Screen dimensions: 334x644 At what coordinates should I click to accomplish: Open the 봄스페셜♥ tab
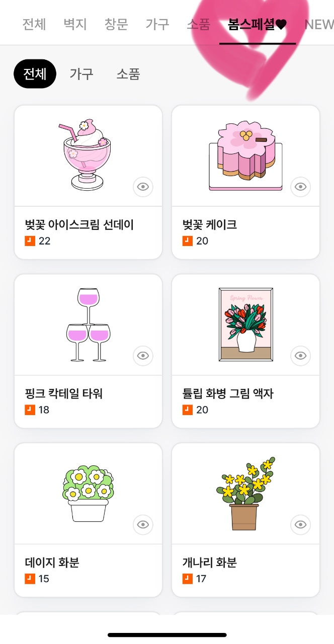pyautogui.click(x=257, y=24)
